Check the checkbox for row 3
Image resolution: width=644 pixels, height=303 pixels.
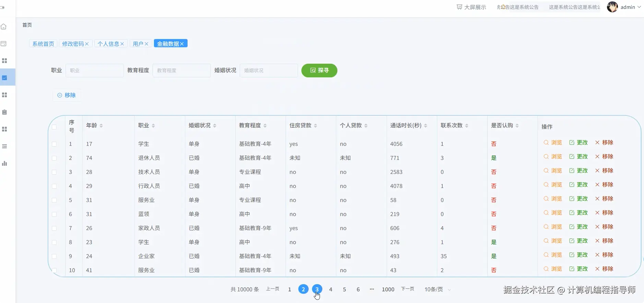[x=54, y=172]
